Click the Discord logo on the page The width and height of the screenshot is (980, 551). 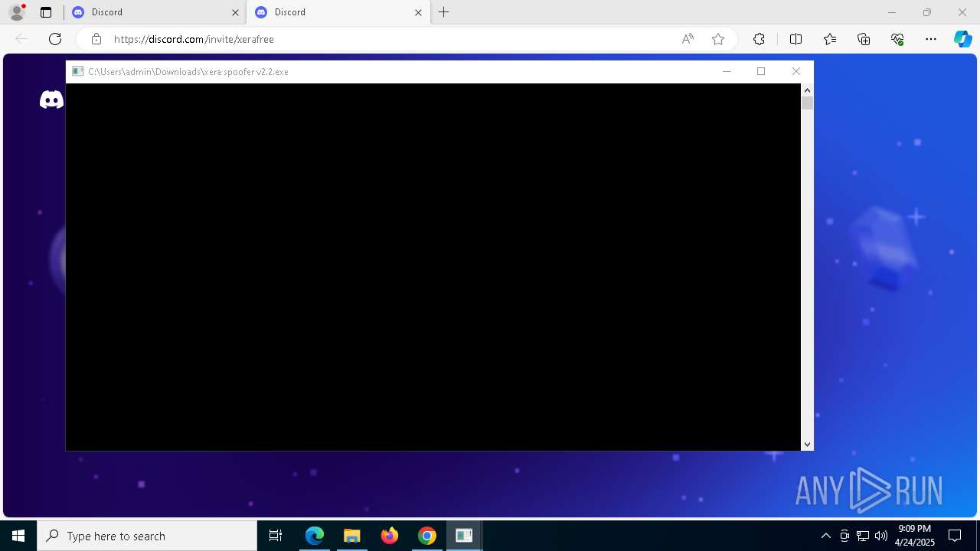pyautogui.click(x=51, y=99)
